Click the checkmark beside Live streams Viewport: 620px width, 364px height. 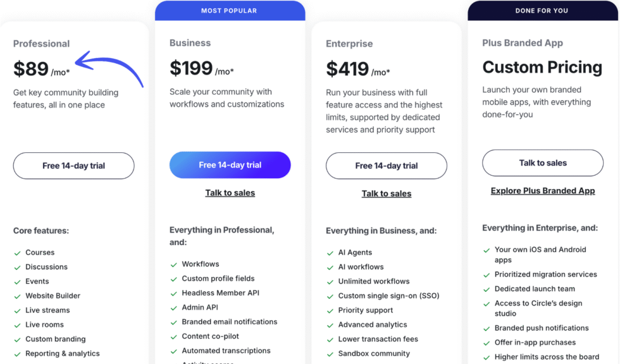click(x=18, y=310)
